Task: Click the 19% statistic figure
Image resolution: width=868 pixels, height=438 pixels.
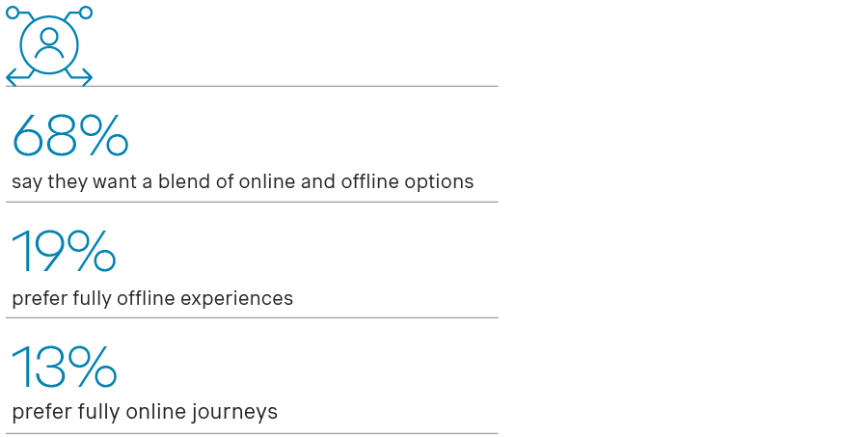Action: 64,252
